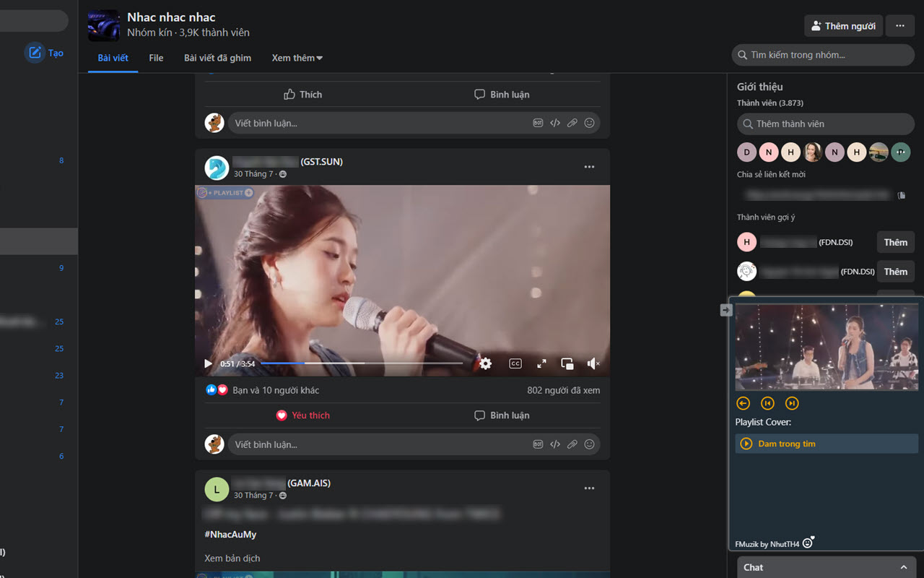
Task: Click the attachment paperclip icon
Action: (x=572, y=444)
